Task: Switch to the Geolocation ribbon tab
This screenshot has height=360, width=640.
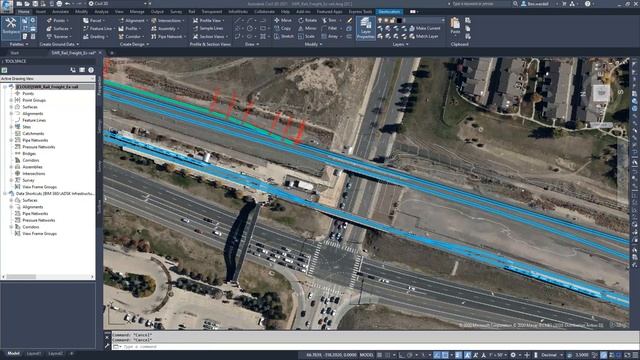Action: [x=389, y=12]
